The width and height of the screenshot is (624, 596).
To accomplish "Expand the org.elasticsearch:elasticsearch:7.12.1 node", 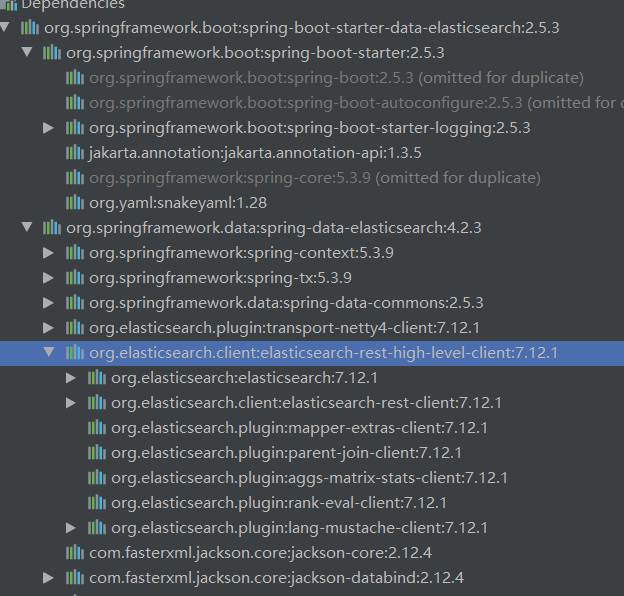I will coord(70,378).
